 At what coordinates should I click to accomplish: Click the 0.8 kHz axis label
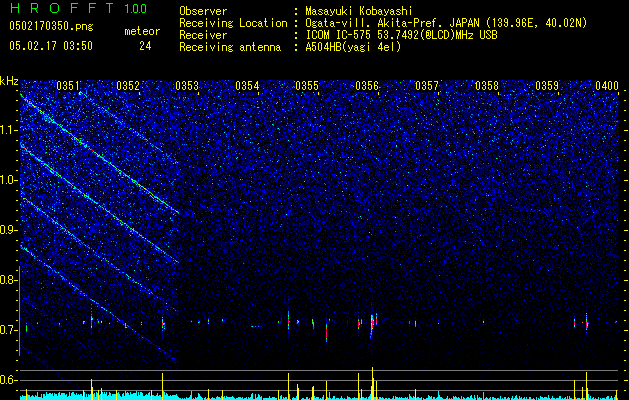[x=8, y=280]
